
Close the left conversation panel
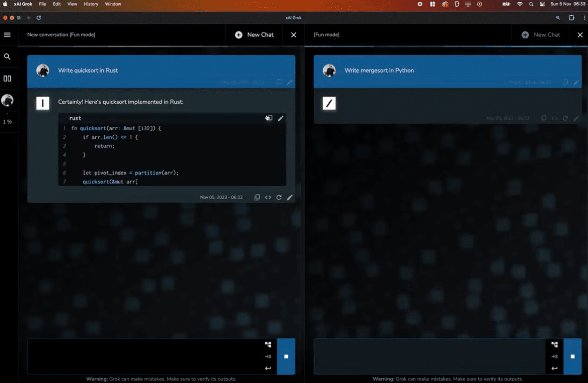[294, 35]
